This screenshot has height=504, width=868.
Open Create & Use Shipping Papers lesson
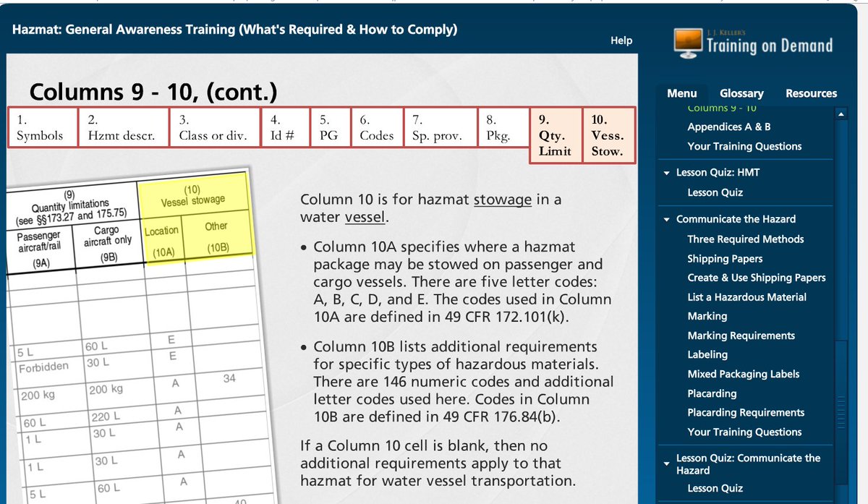coord(756,278)
